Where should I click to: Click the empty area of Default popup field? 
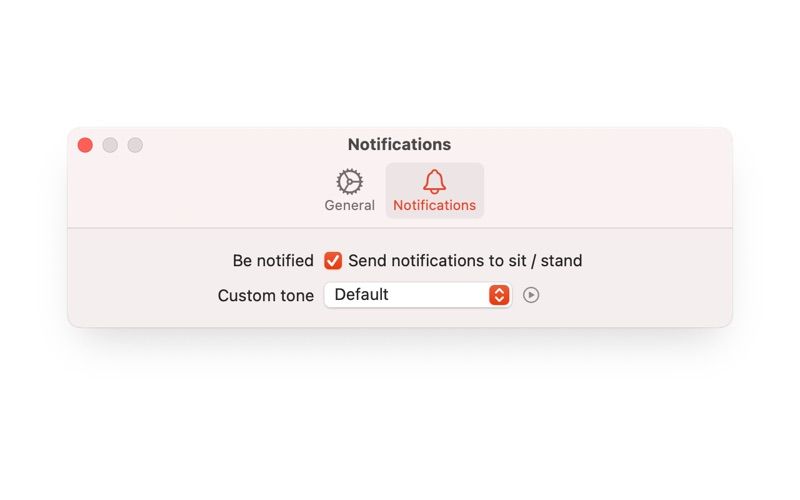(439, 295)
